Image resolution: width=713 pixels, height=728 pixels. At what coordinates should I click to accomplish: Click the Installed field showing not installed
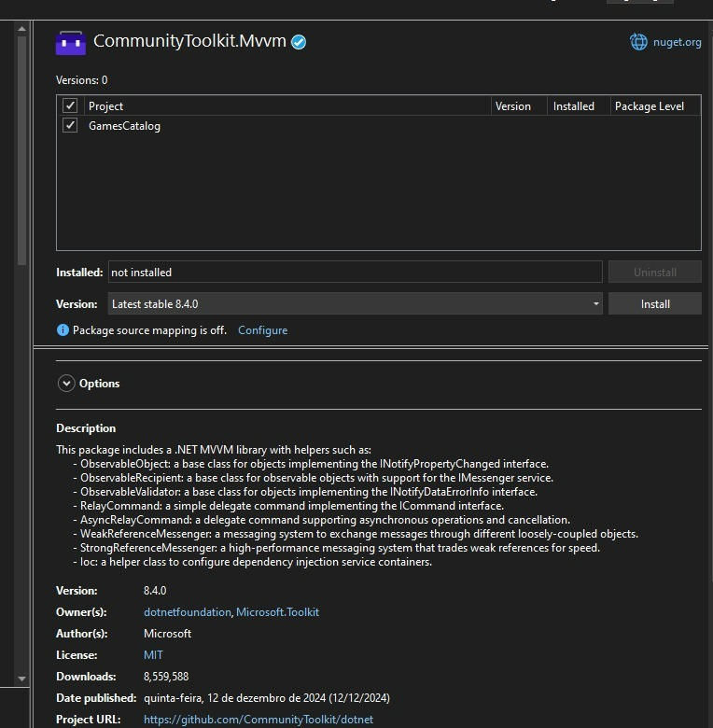(x=355, y=273)
